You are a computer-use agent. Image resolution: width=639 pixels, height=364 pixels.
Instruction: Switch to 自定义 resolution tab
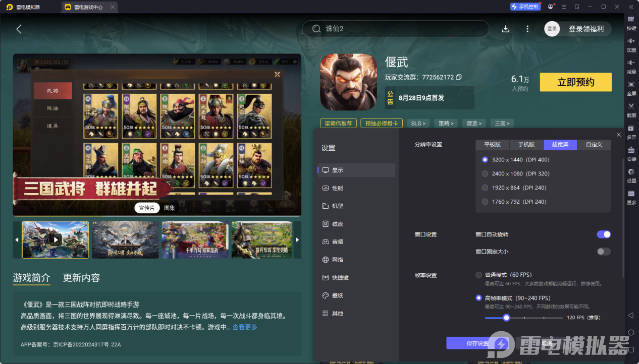(594, 145)
